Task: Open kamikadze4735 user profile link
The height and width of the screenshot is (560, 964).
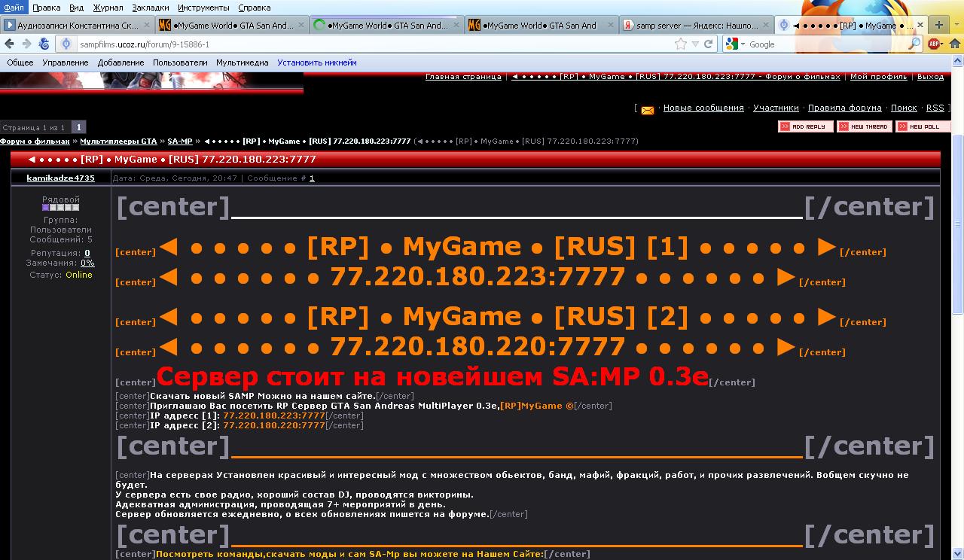Action: tap(60, 178)
